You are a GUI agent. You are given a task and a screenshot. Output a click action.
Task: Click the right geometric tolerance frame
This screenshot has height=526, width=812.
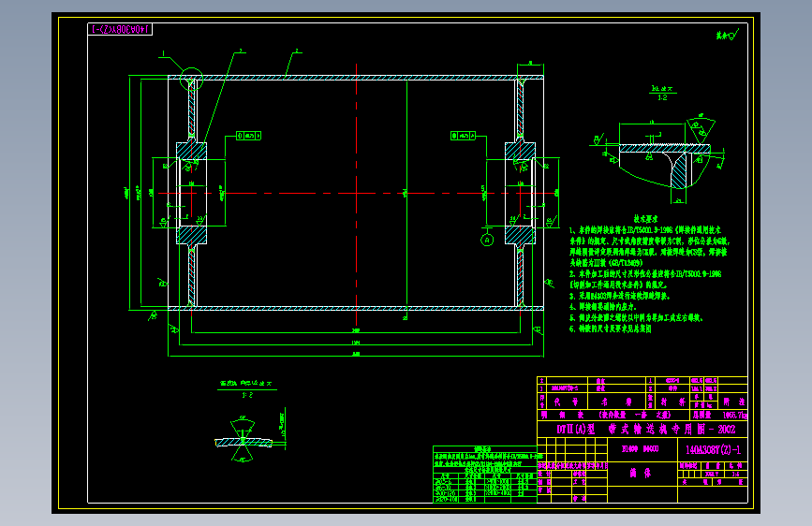[x=463, y=136]
